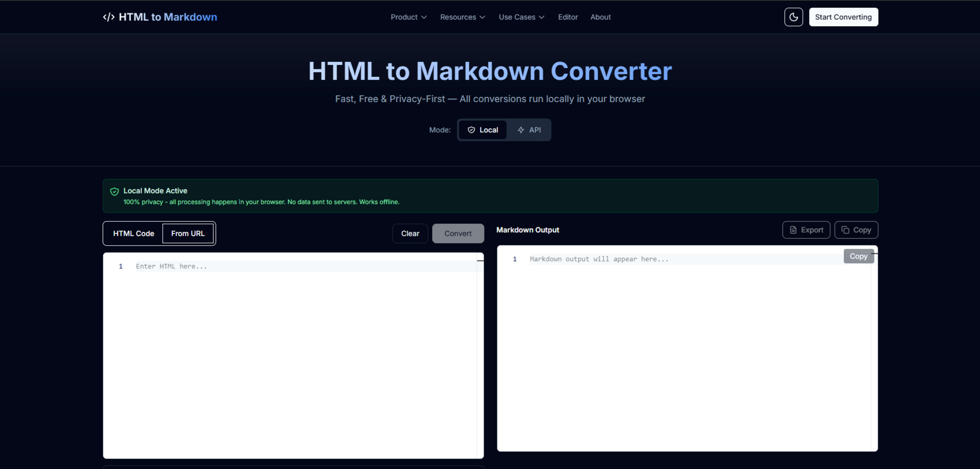Click the Export document icon

(x=793, y=230)
